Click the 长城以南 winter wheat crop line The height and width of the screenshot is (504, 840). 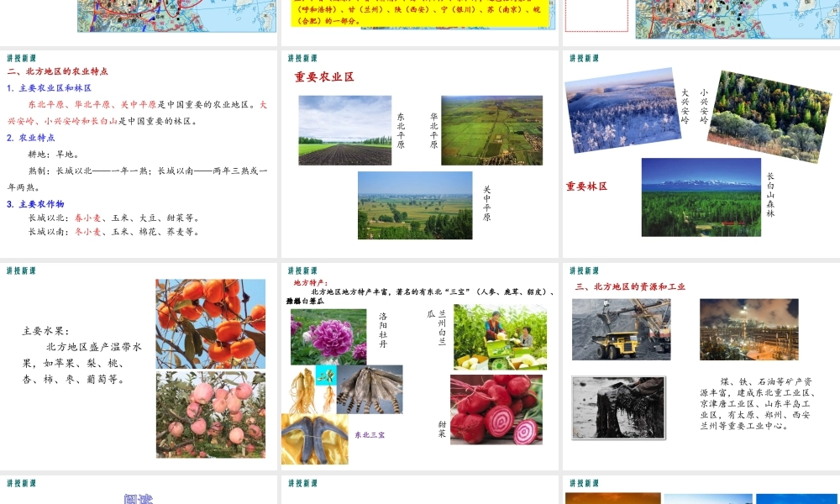pyautogui.click(x=114, y=232)
